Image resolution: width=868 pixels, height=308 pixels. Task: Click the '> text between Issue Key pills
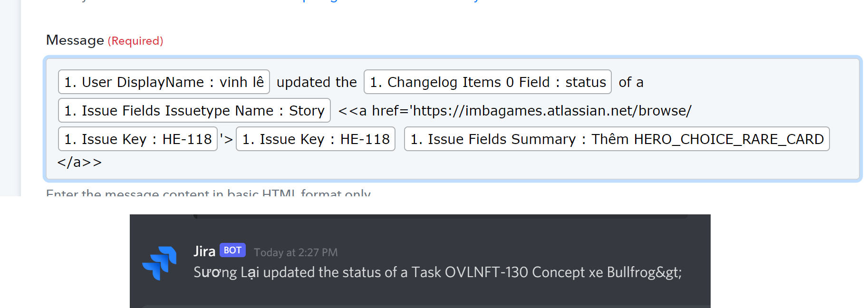coord(227,139)
